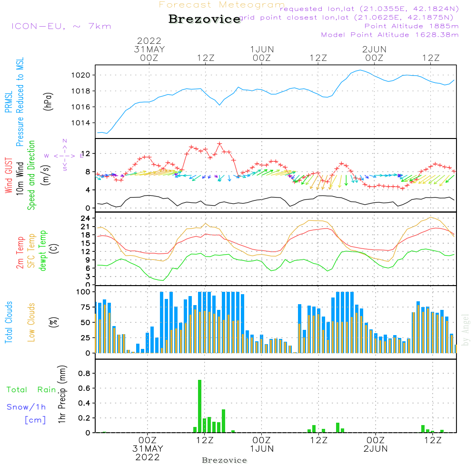Click the Total Clouds legend label

[9, 322]
